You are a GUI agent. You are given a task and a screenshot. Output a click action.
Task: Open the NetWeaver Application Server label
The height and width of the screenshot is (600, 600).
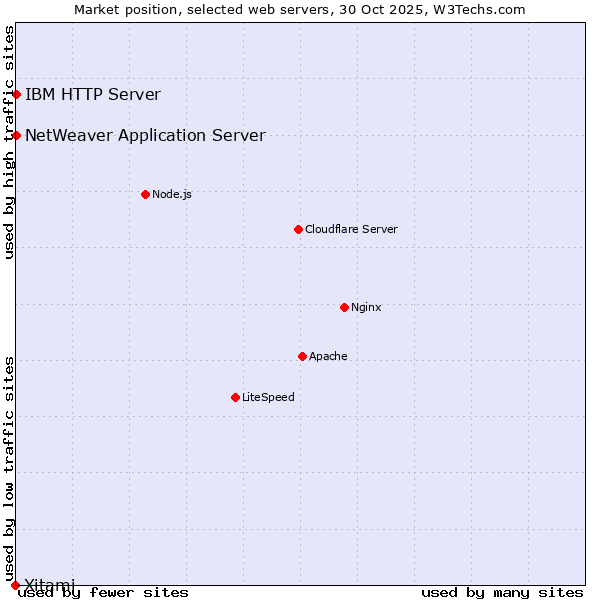(x=145, y=135)
